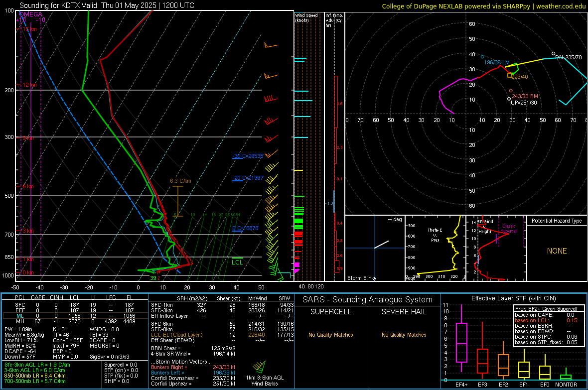Viewport: 588px width, 390px height.
Task: Click the Eff Shear (EBWD) row
Action: (x=222, y=341)
